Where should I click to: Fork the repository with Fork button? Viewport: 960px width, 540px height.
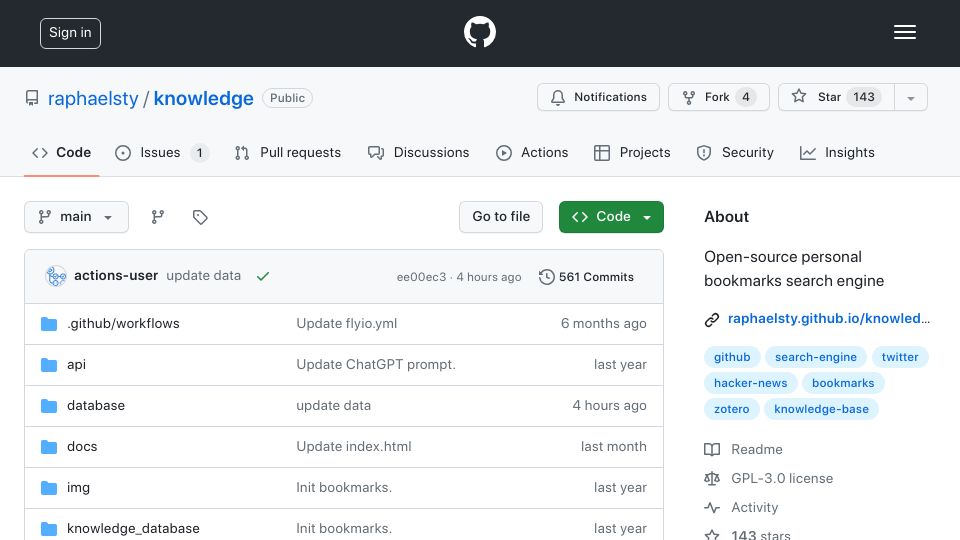[x=719, y=97]
